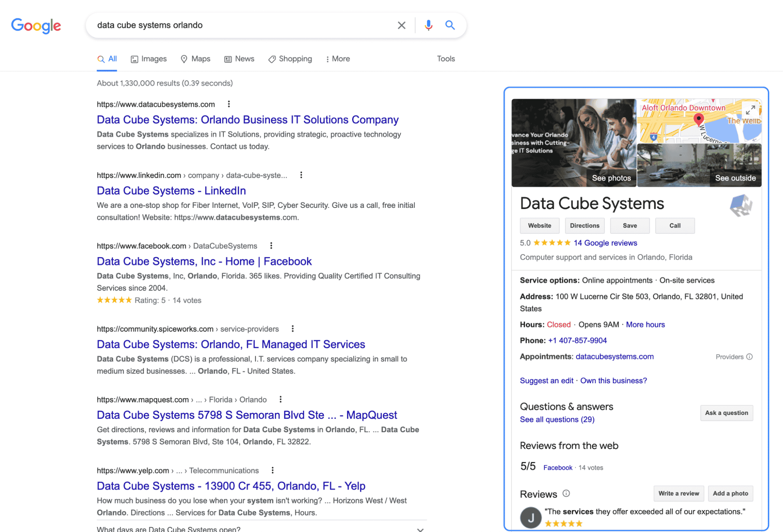Open the More search options menu
The height and width of the screenshot is (532, 783).
point(337,59)
